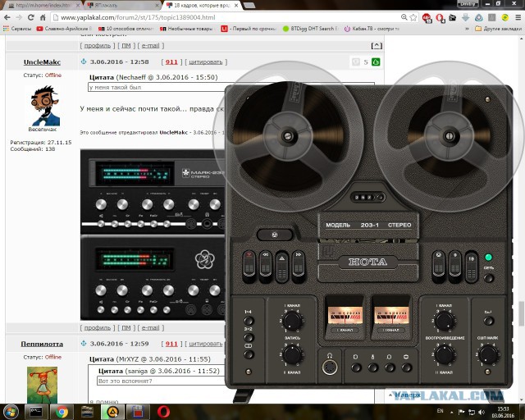Open the Необычные товары bookmark

click(x=186, y=29)
